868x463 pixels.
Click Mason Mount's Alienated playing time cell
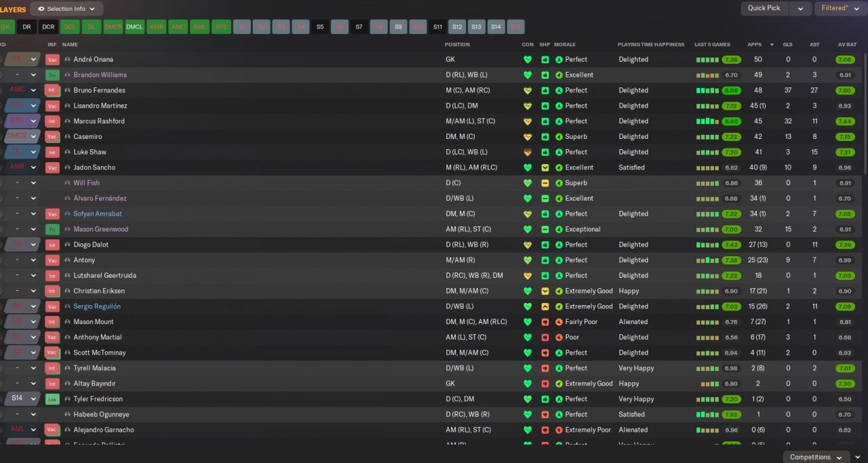pos(633,322)
